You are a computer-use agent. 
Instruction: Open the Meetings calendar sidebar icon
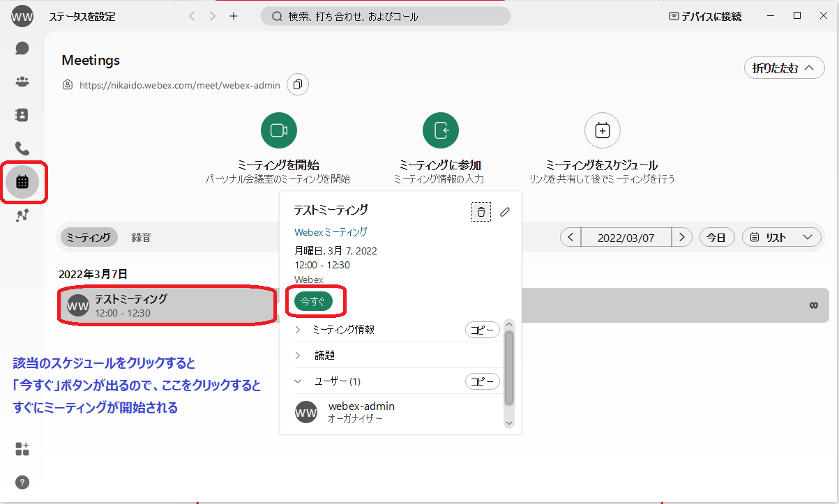click(x=22, y=182)
